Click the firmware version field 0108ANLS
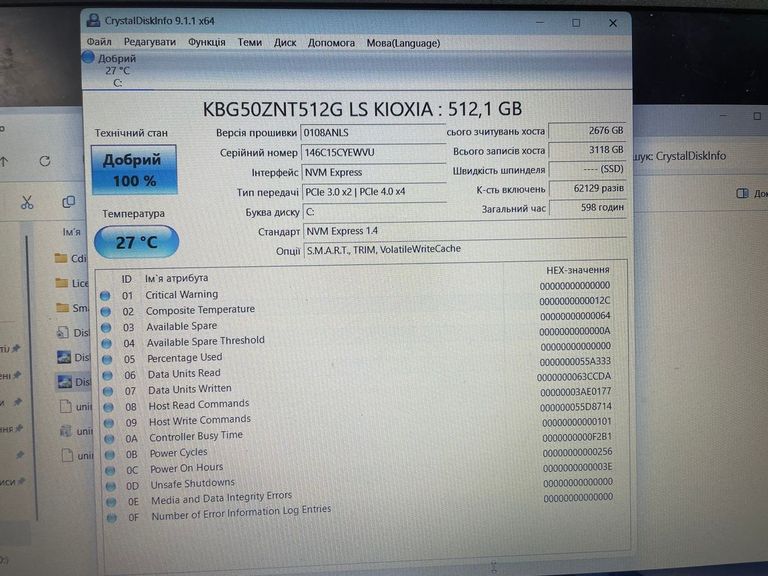This screenshot has width=768, height=576. pyautogui.click(x=372, y=133)
